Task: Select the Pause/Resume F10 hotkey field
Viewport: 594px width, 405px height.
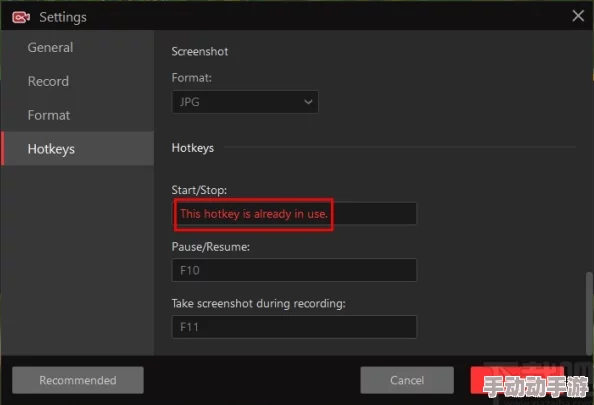Action: (x=294, y=270)
